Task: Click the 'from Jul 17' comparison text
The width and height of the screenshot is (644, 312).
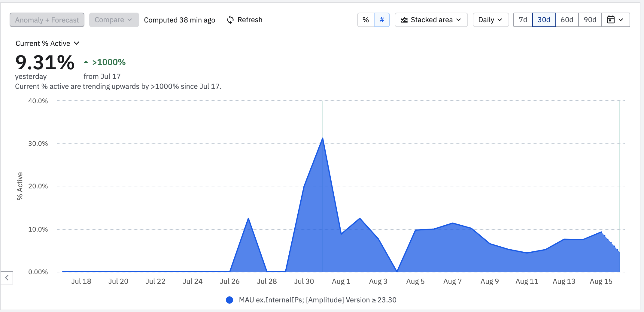Action: click(102, 76)
